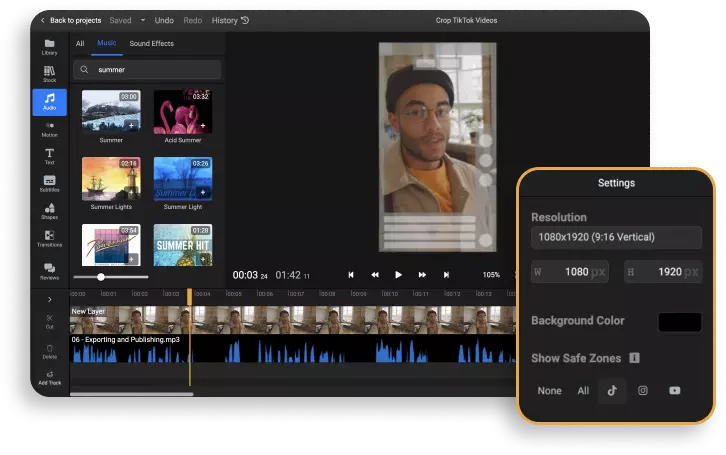Click Undo
Image resolution: width=726 pixels, height=455 pixels.
point(164,20)
